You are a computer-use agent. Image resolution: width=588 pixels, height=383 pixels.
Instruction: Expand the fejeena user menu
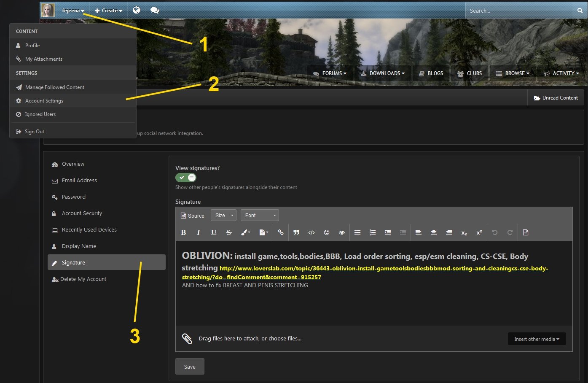[x=73, y=11]
